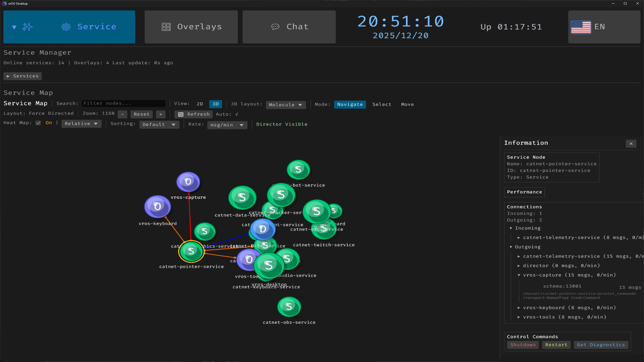Toggle the Auto refresh checkmark
The image size is (644, 362).
[236, 114]
